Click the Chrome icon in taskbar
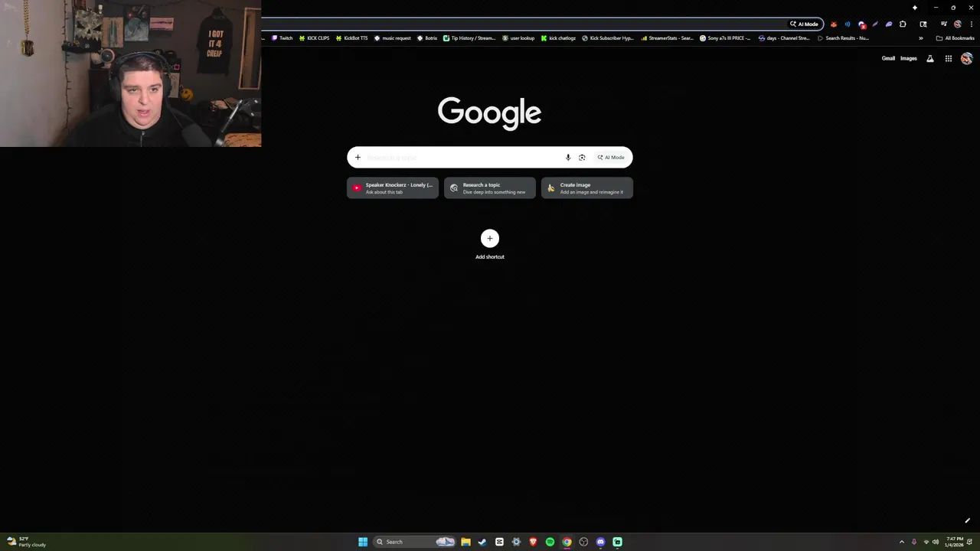Viewport: 980px width, 551px height. pos(567,542)
